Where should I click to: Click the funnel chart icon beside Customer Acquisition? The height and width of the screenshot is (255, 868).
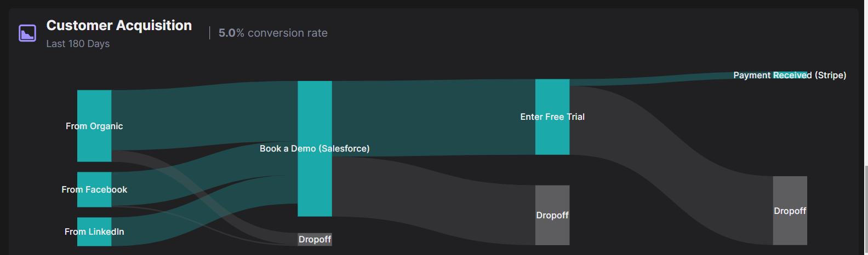click(x=27, y=33)
